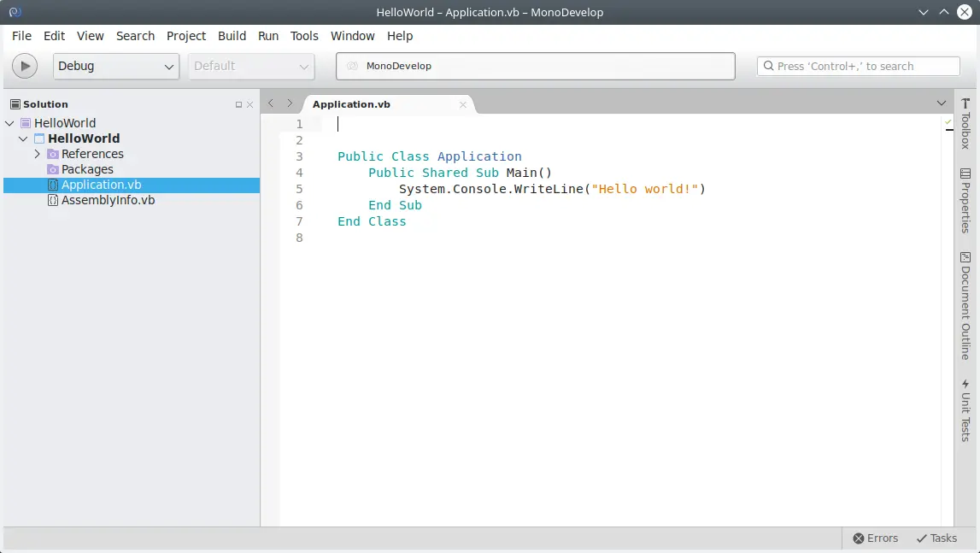Screen dimensions: 980x553
Task: Open the Debug configuration dropdown
Action: point(115,66)
